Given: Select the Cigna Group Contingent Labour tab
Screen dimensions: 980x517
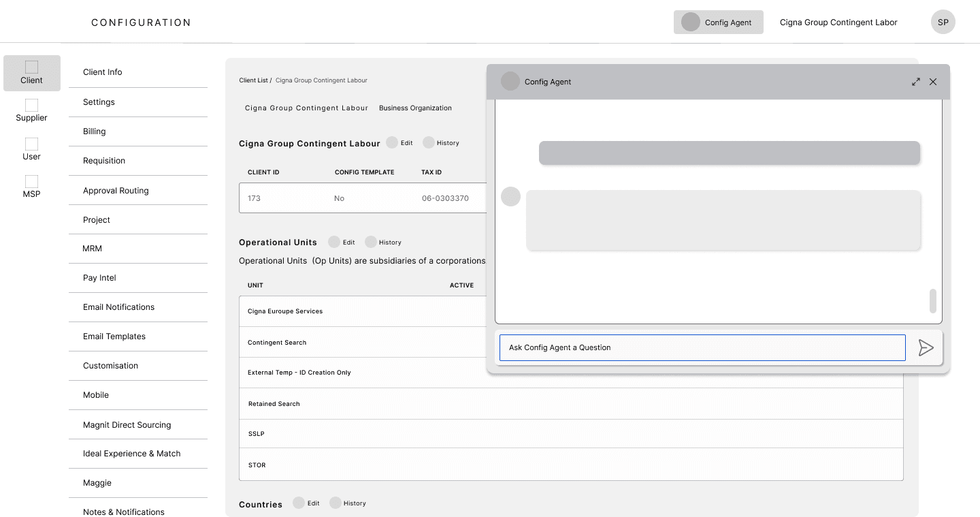Looking at the screenshot, I should click(x=306, y=108).
